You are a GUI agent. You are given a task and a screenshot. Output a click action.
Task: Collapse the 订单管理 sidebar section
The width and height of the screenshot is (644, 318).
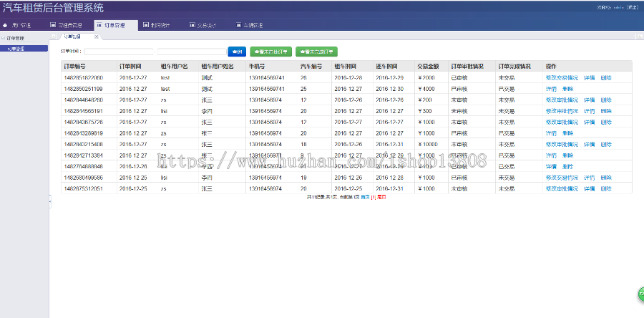click(4, 38)
